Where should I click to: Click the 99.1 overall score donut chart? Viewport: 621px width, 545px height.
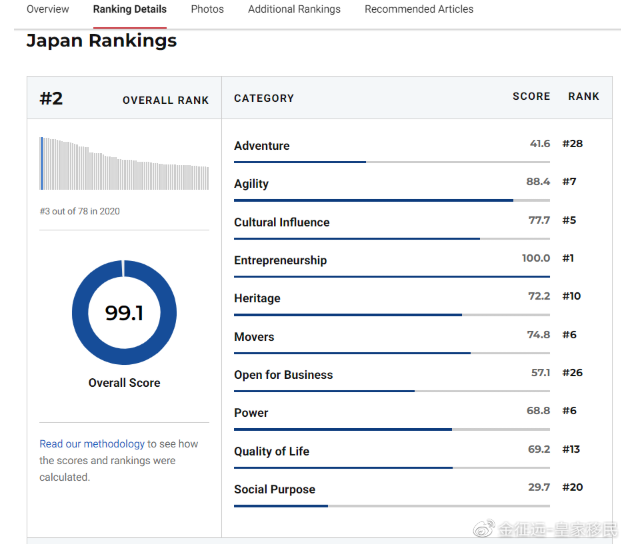pyautogui.click(x=124, y=313)
